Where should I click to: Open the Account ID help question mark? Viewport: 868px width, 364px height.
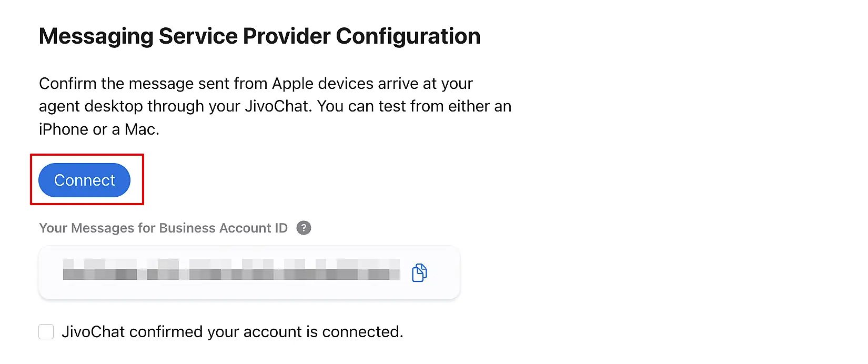[x=304, y=228]
